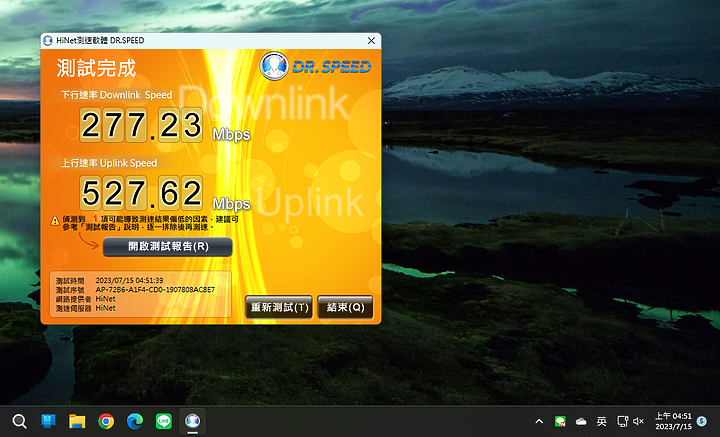Click the downlink speed value 277.23
This screenshot has width=720, height=437.
coord(141,125)
